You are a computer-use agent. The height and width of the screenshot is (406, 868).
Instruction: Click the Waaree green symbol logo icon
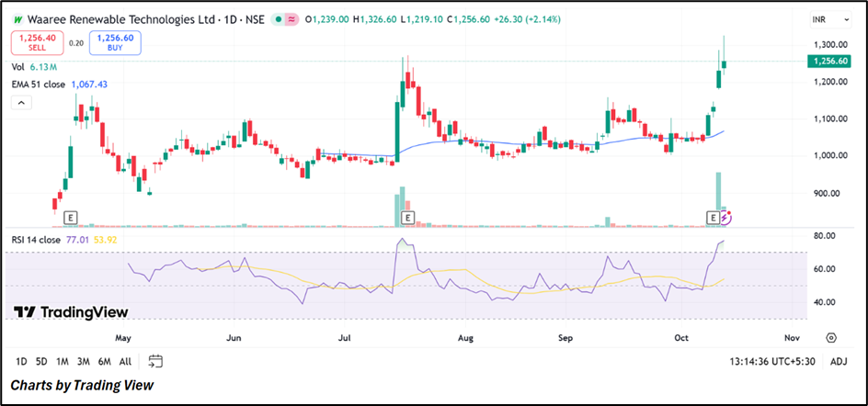18,20
